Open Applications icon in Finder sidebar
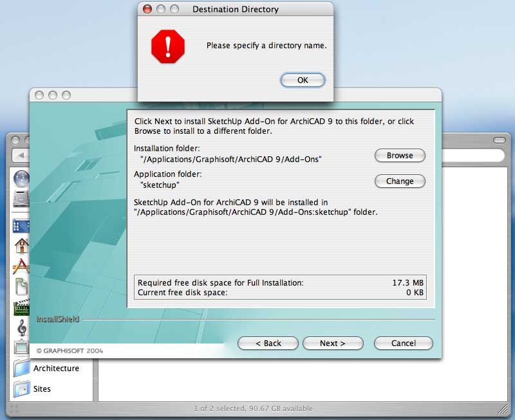Viewport: 515px width, 420px height. [x=22, y=266]
